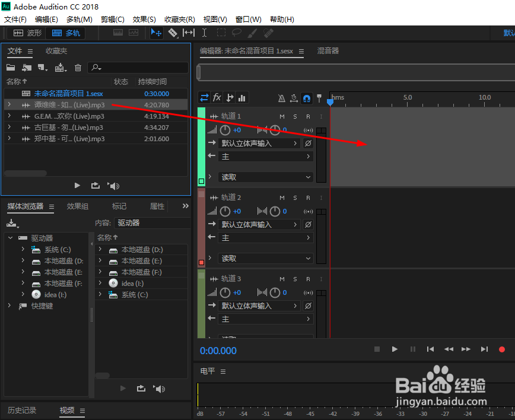Select the Time Selection tool
This screenshot has width=515, height=420.
204,33
